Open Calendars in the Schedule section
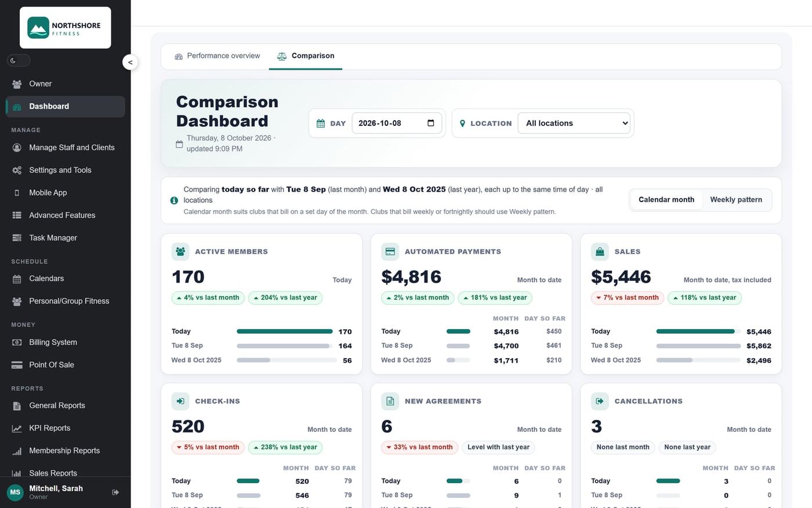 point(65,279)
